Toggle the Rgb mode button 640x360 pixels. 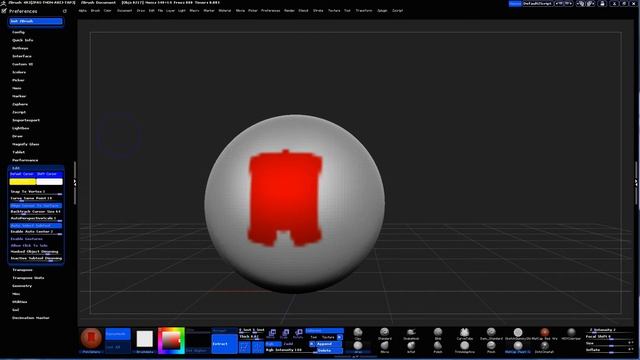tap(273, 344)
